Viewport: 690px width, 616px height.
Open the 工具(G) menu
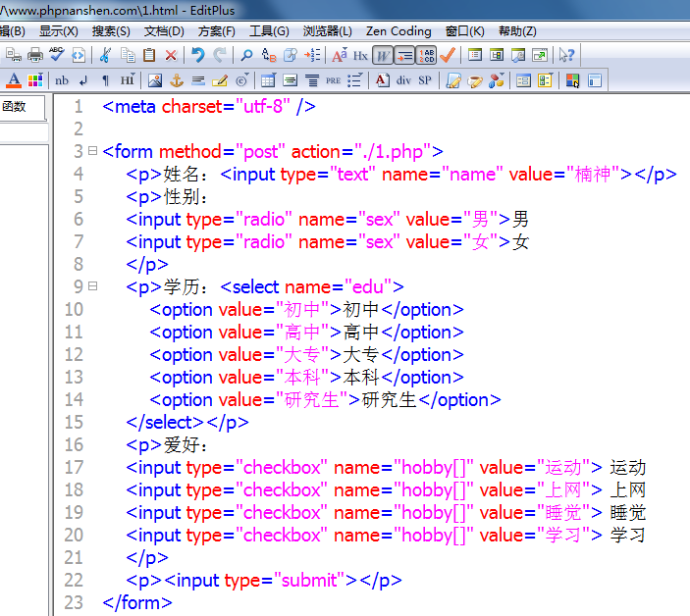(269, 31)
